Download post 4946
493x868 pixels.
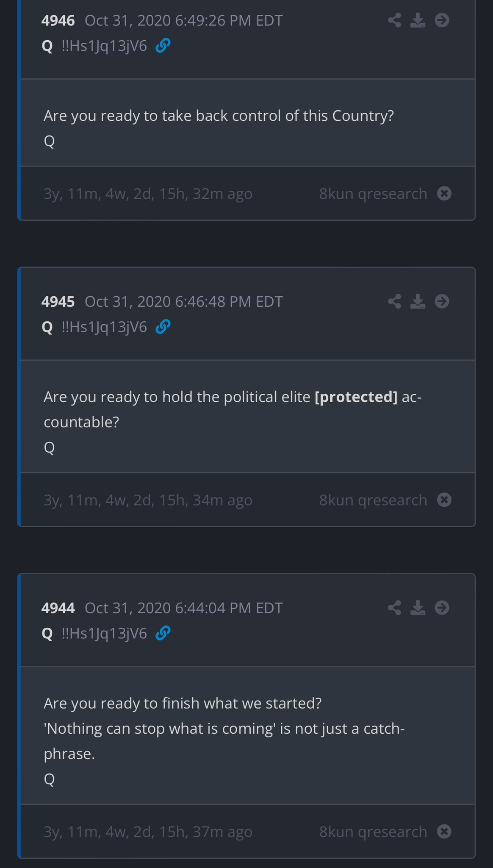(418, 20)
